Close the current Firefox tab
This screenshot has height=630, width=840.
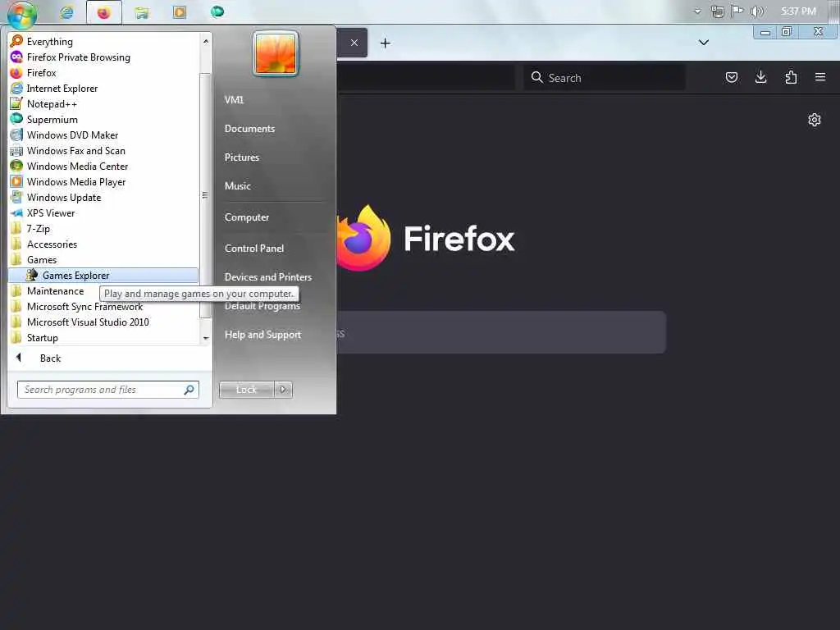354,43
